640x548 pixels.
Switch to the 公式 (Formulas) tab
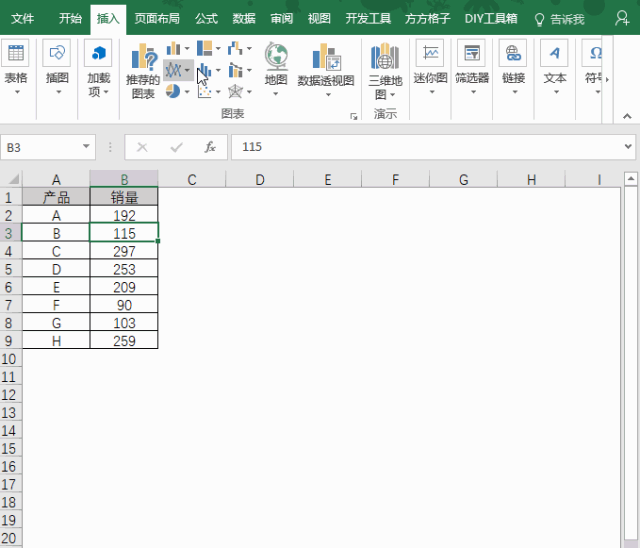[206, 18]
